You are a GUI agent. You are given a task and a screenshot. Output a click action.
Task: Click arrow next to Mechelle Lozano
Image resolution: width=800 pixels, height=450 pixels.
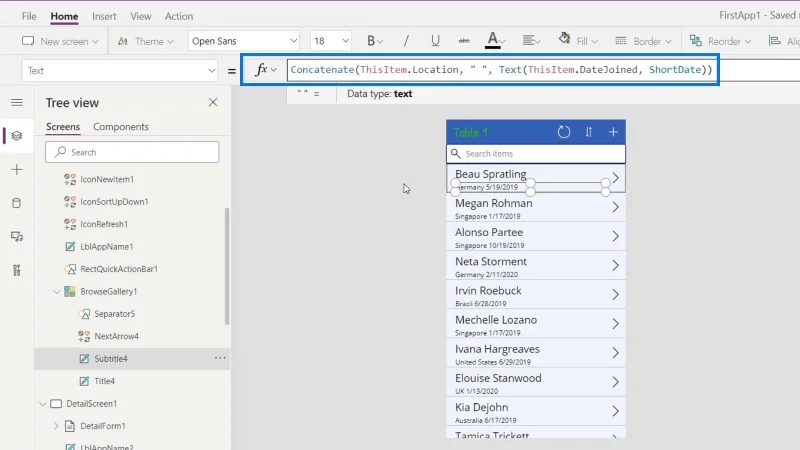pyautogui.click(x=615, y=323)
